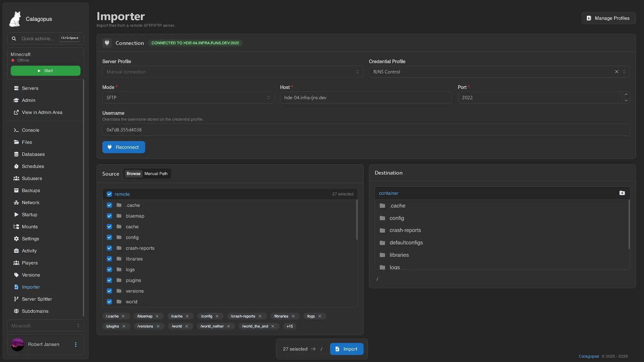Click the Host input field

pyautogui.click(x=366, y=97)
